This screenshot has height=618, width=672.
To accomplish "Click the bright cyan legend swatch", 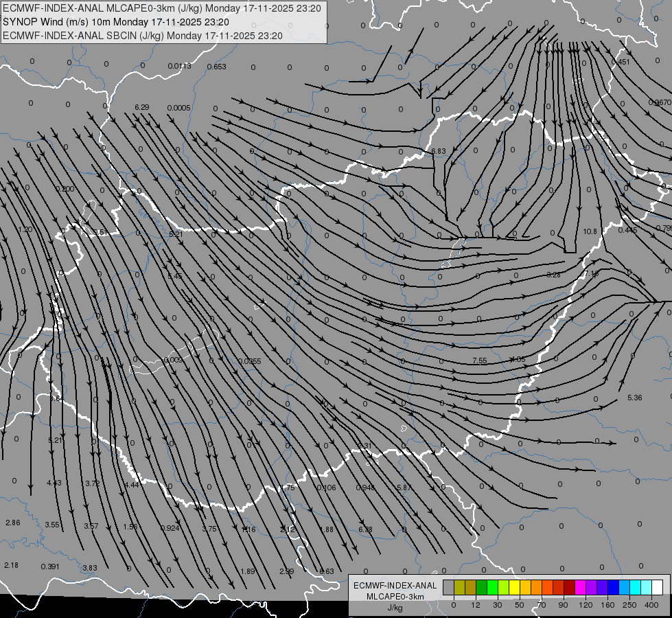I will (x=636, y=587).
